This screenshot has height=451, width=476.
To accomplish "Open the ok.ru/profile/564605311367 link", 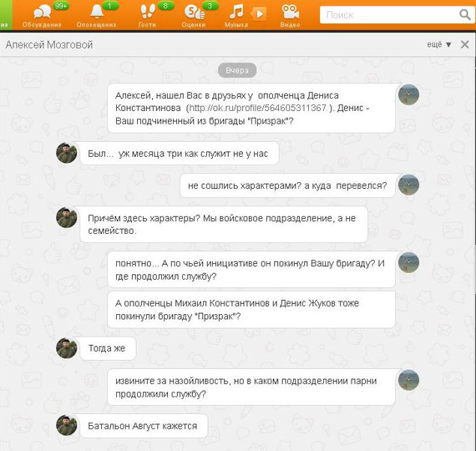I will (257, 108).
